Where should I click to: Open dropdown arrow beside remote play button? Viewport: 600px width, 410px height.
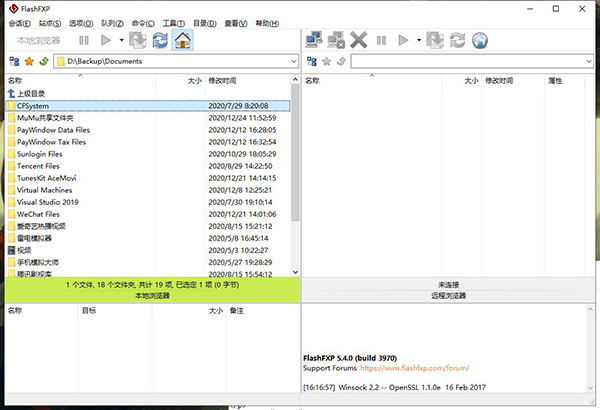[x=419, y=40]
